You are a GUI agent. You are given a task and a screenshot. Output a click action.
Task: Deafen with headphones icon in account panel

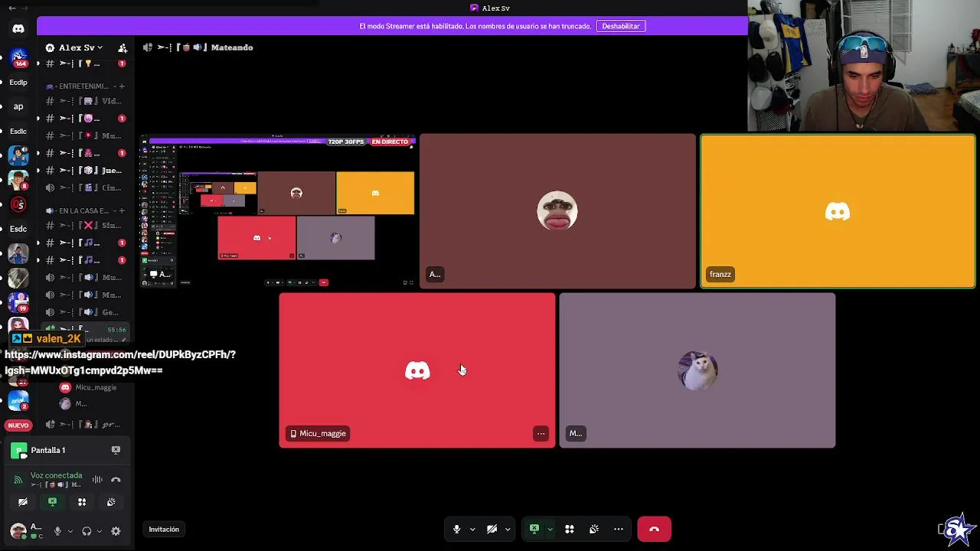[x=87, y=531]
